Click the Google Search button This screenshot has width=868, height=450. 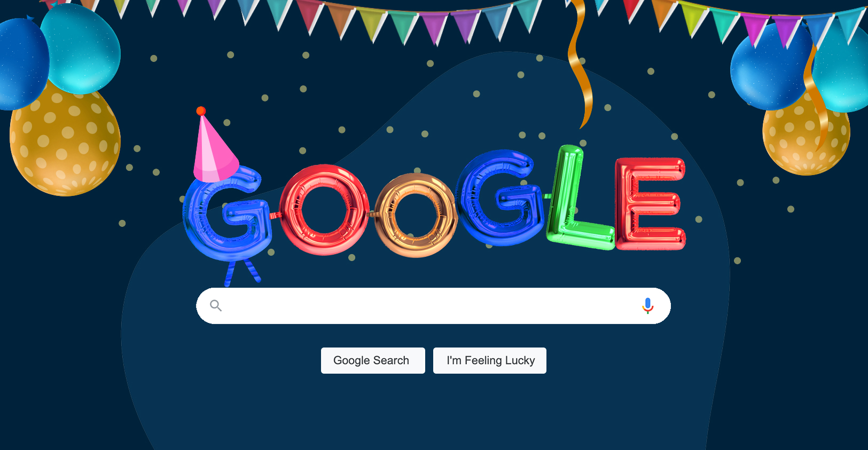373,360
